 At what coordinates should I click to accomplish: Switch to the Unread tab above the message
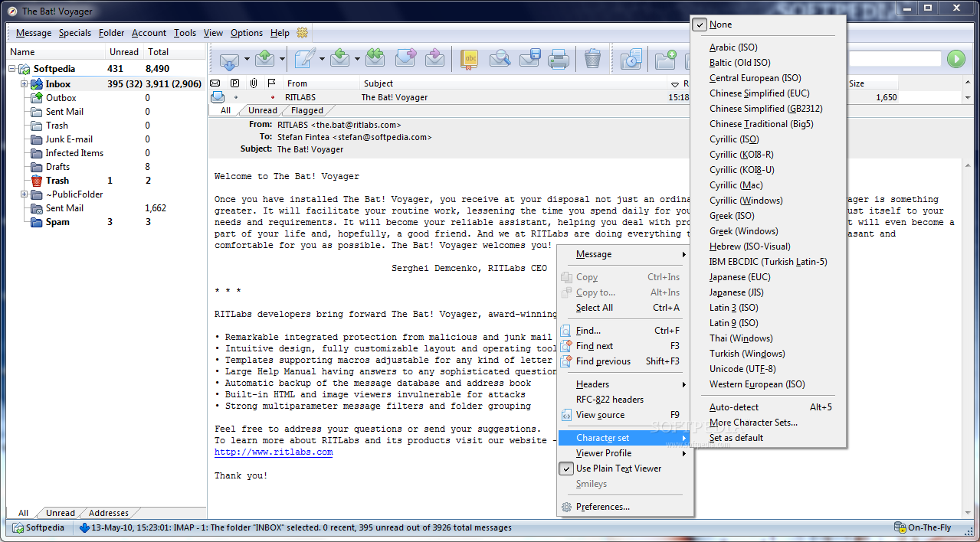point(263,110)
